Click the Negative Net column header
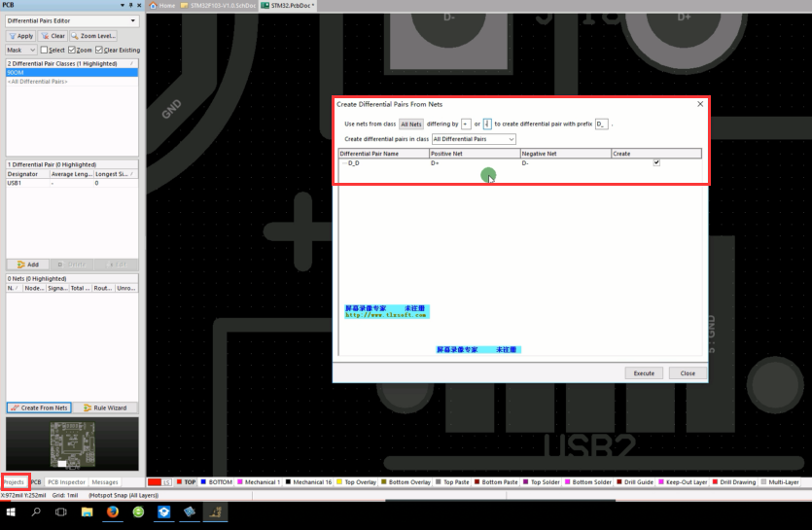Screen dimensions: 812x530 566,154
